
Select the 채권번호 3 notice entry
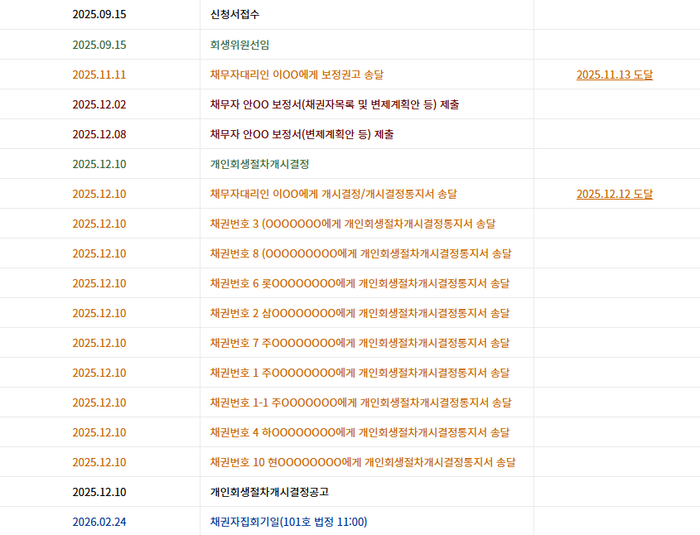353,224
